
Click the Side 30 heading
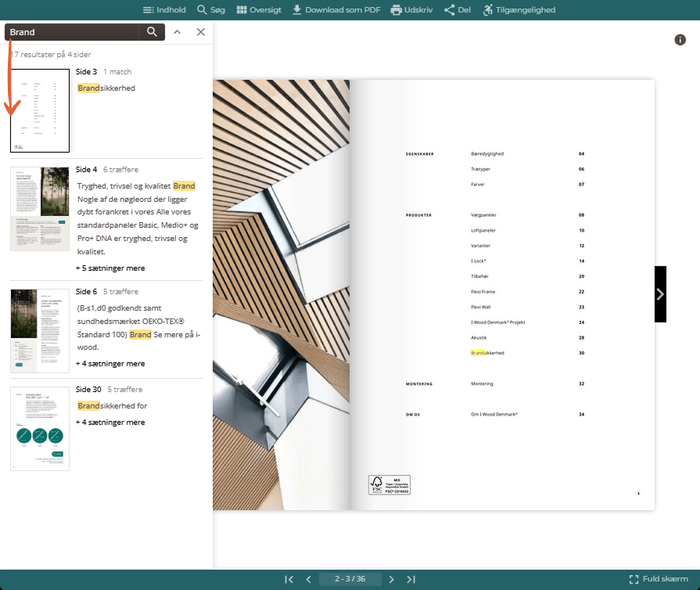coord(88,389)
